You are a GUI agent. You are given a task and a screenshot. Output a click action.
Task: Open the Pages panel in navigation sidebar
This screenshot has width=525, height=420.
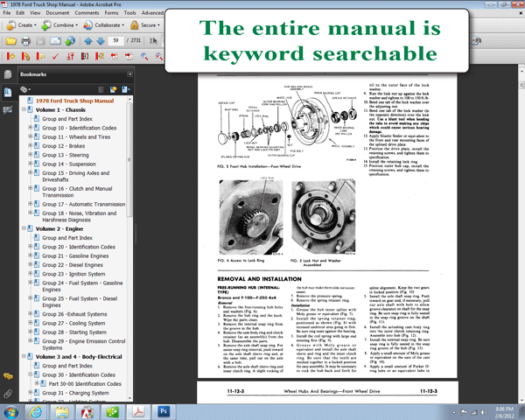[x=8, y=74]
